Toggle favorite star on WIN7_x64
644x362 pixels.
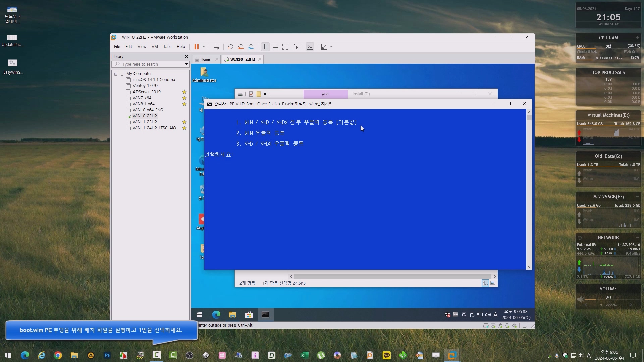tap(184, 98)
